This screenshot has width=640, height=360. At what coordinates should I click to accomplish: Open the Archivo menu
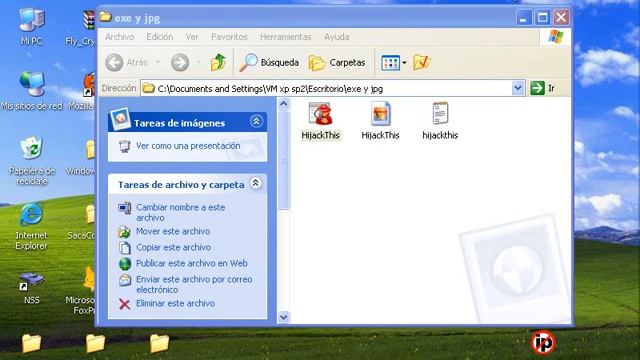tap(119, 37)
